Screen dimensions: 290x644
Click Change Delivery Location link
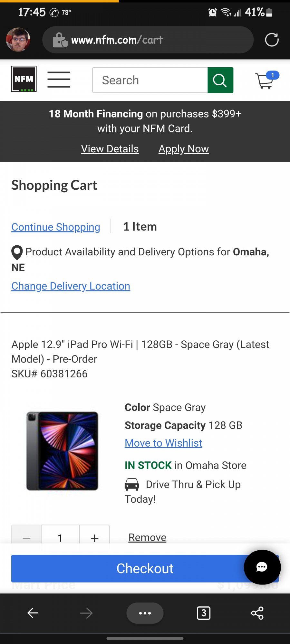(71, 286)
